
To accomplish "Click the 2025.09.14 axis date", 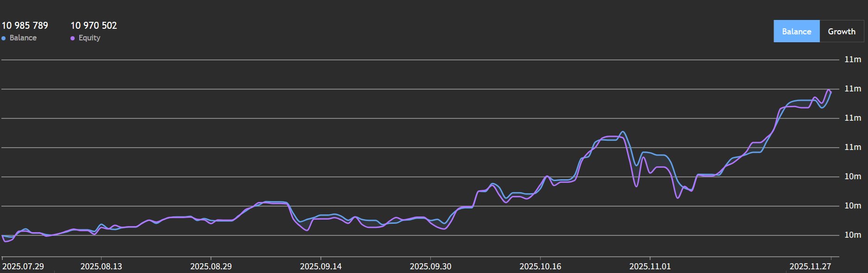I will click(321, 266).
